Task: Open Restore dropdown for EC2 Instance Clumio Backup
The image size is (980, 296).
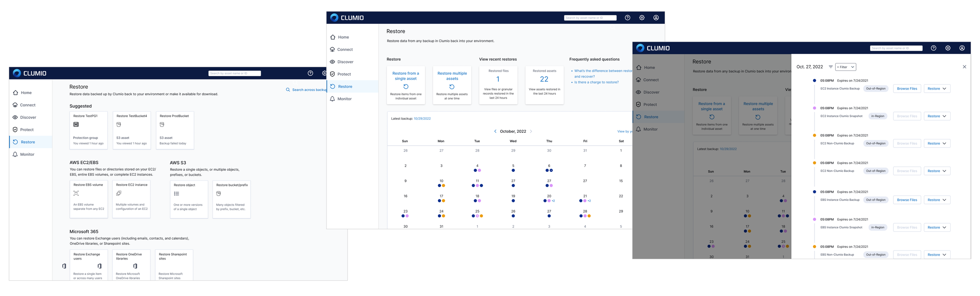Action: coord(937,89)
